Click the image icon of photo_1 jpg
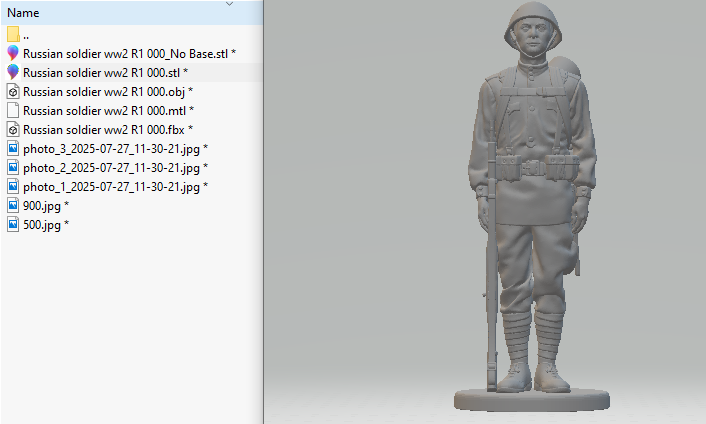 (x=13, y=186)
